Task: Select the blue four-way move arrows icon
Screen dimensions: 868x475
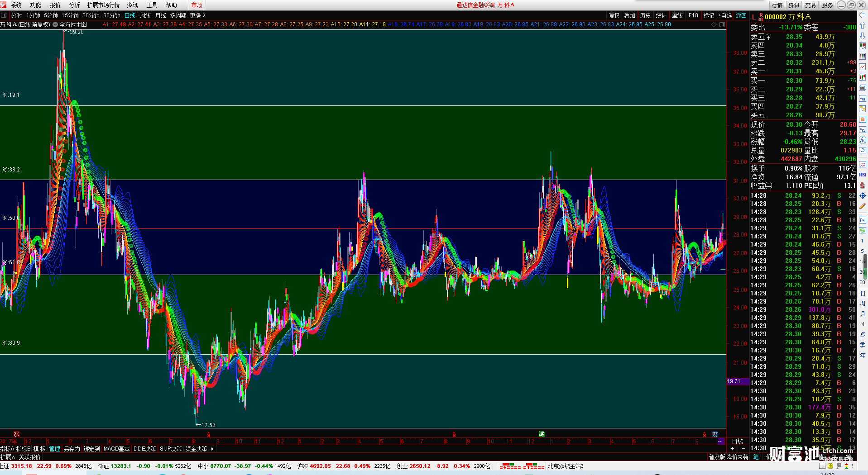Action: tap(863, 196)
